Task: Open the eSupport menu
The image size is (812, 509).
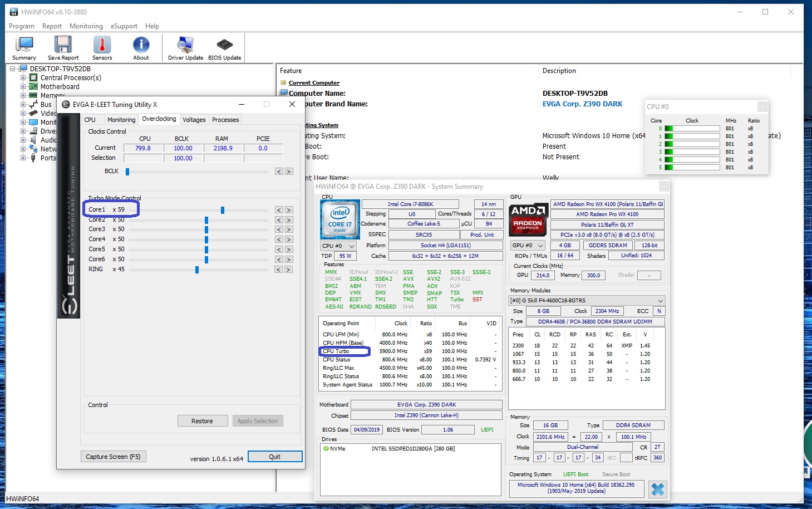Action: [x=124, y=26]
